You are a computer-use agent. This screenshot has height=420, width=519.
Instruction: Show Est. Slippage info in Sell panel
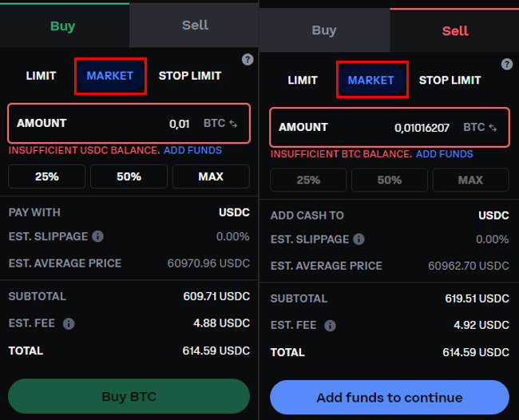(359, 240)
